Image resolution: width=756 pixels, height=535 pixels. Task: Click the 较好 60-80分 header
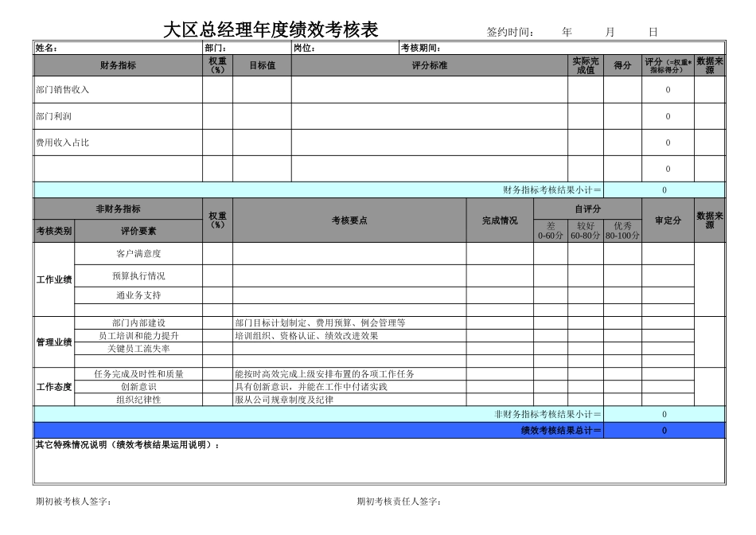tap(586, 231)
